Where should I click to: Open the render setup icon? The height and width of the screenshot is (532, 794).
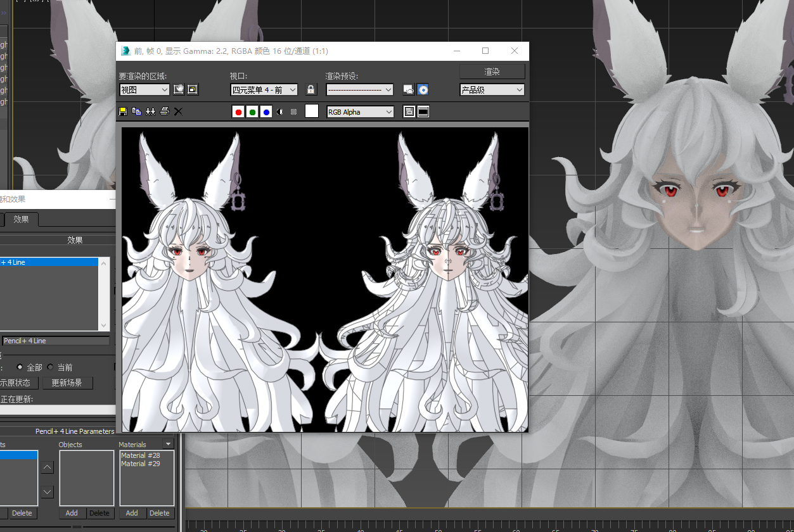coord(409,90)
